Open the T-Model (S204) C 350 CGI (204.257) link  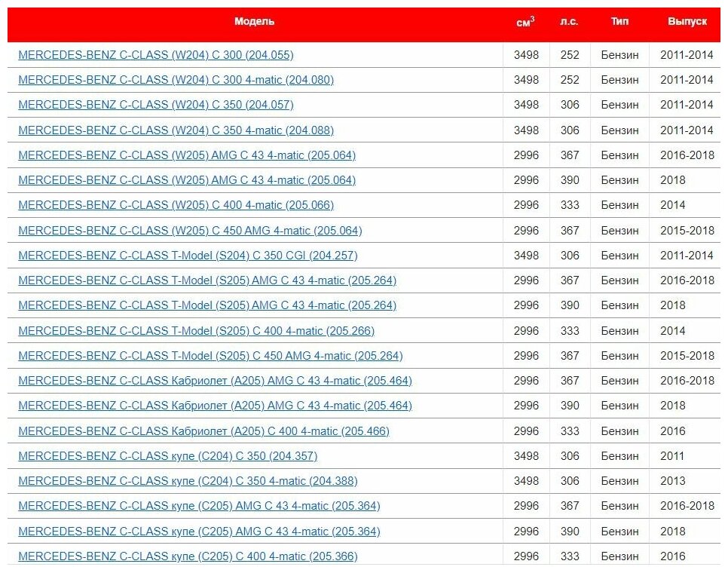click(188, 256)
